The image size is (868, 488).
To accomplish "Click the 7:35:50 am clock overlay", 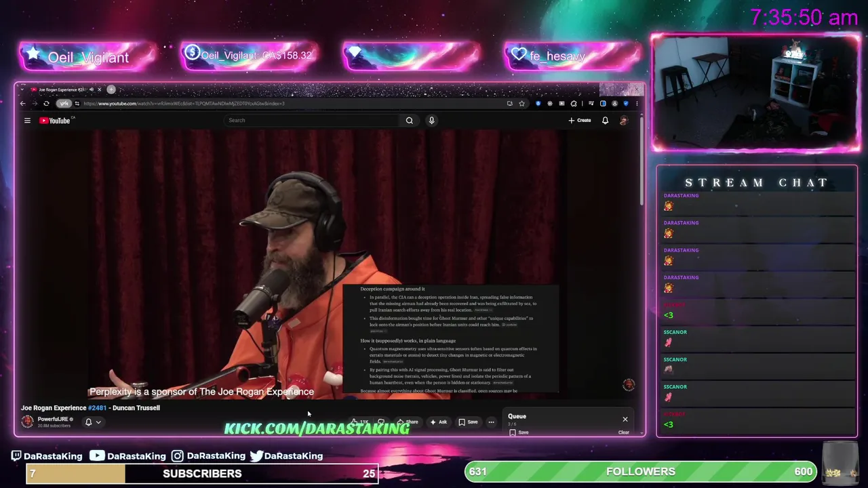I will pyautogui.click(x=804, y=18).
